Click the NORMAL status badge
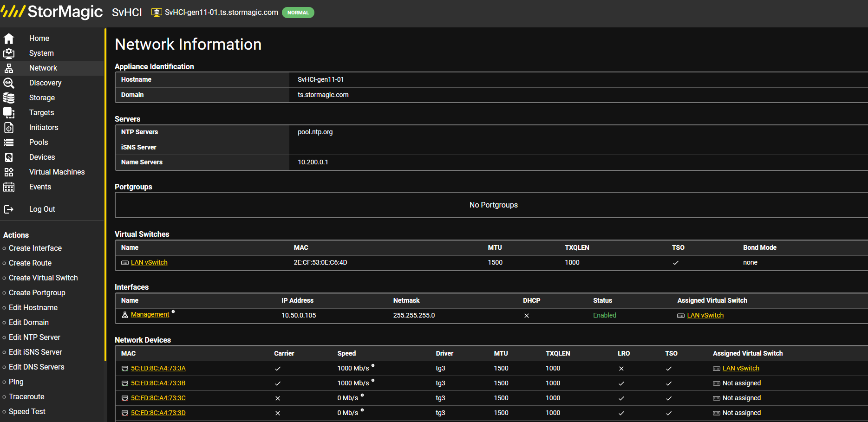The image size is (868, 422). click(298, 13)
